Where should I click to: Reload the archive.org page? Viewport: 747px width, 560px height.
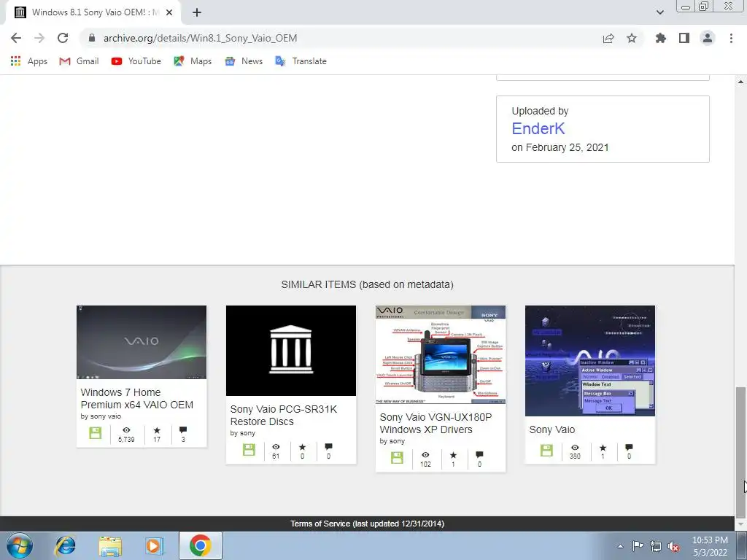pos(63,38)
